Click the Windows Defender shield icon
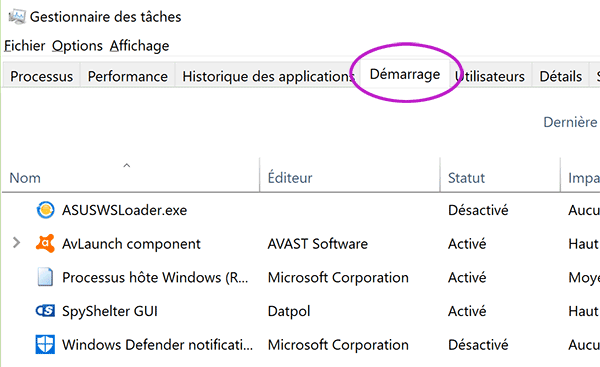The width and height of the screenshot is (600, 367). [45, 344]
